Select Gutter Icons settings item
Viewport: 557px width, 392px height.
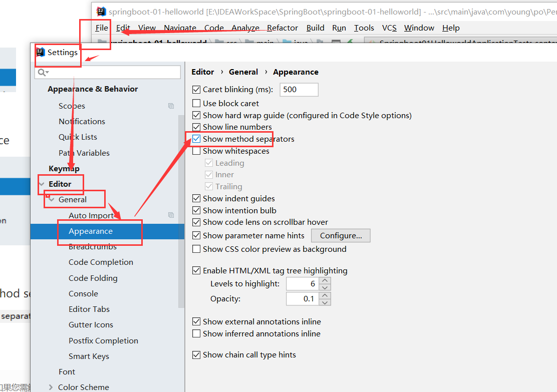91,325
